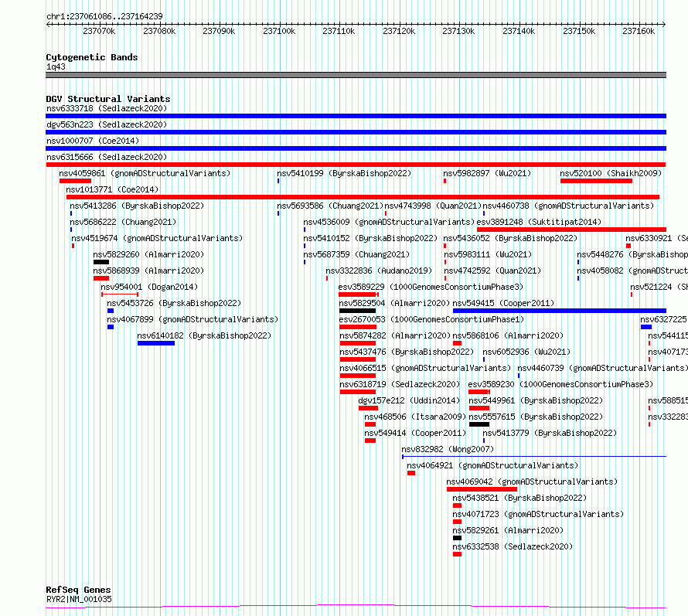Click the nsv5410199 (ByrskaBishop2022) label
This screenshot has width=688, height=616.
click(x=344, y=173)
